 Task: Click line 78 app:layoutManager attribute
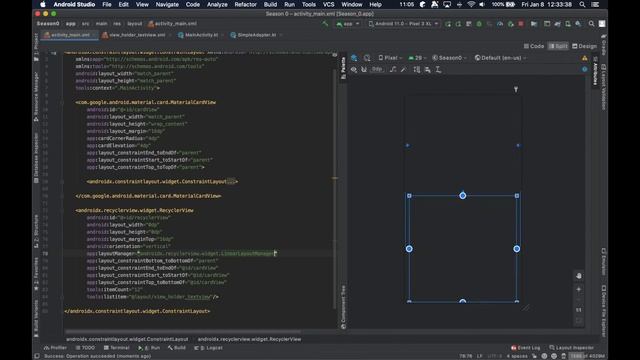tap(182, 253)
